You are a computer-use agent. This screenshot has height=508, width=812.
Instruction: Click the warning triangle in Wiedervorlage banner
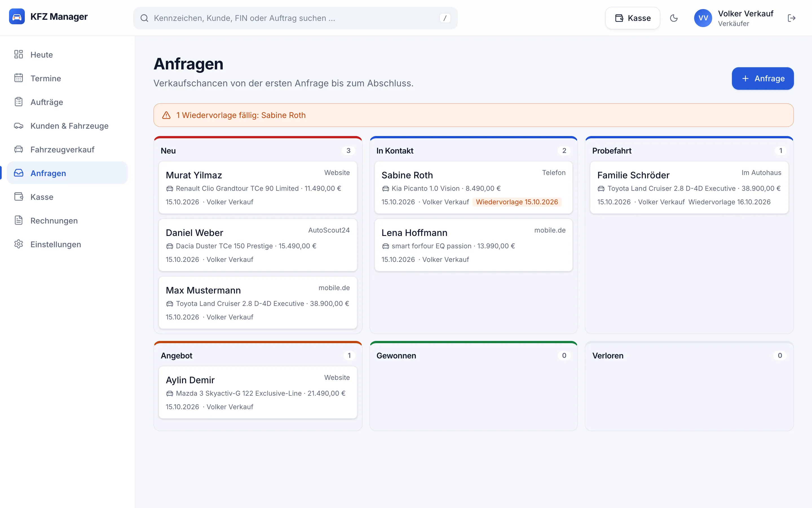tap(166, 115)
